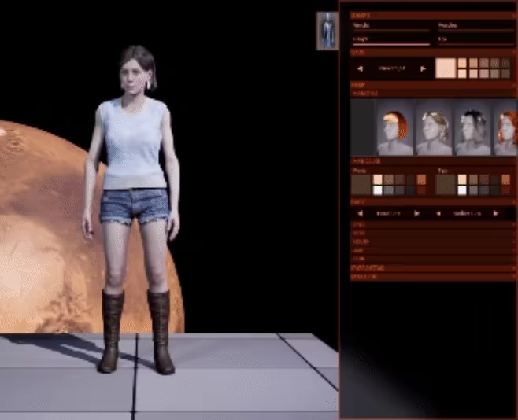Screen dimensions: 518x420
Task: Choose the blonde updo hairstyle thumbnail
Action: point(434,127)
